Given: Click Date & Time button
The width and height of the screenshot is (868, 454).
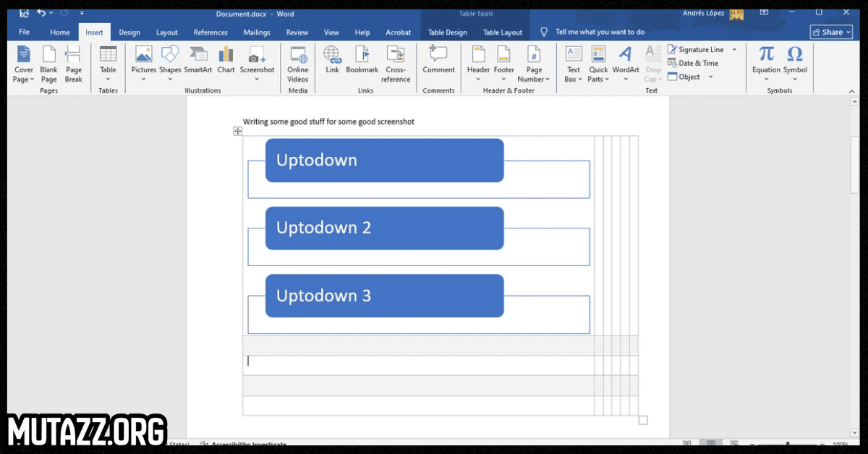Looking at the screenshot, I should 693,64.
